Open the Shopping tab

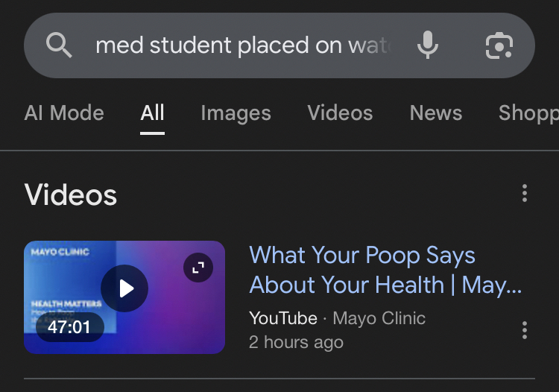tap(528, 113)
